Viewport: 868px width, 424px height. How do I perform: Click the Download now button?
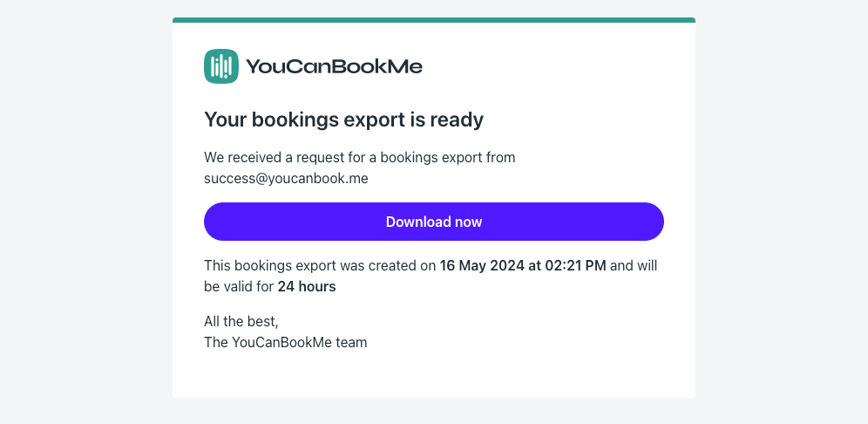pos(434,222)
